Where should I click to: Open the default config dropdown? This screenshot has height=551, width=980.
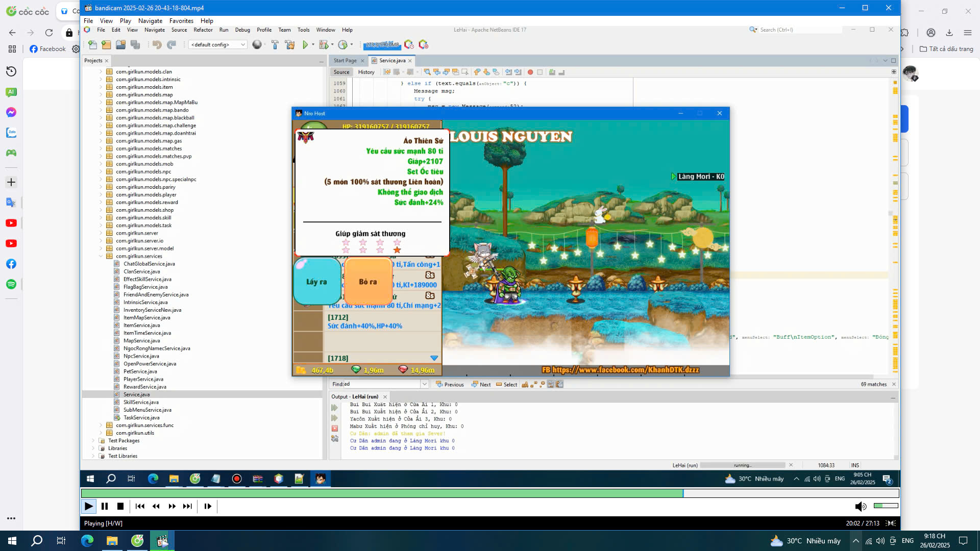pyautogui.click(x=218, y=45)
